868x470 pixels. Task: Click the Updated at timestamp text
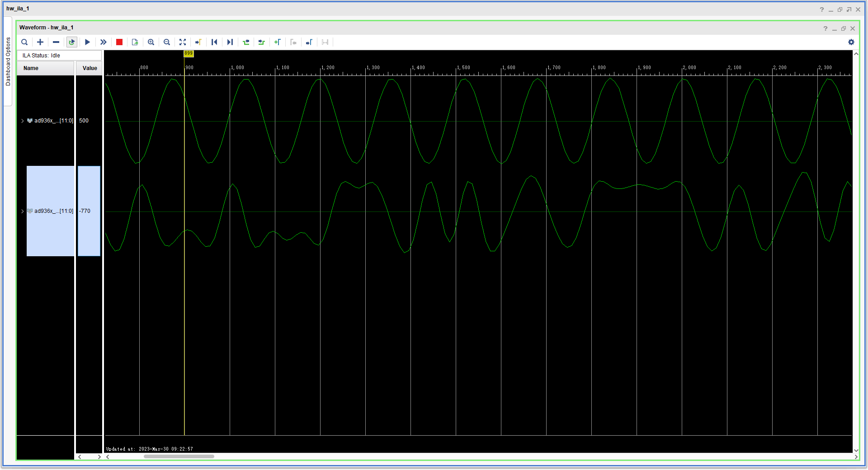click(x=150, y=449)
